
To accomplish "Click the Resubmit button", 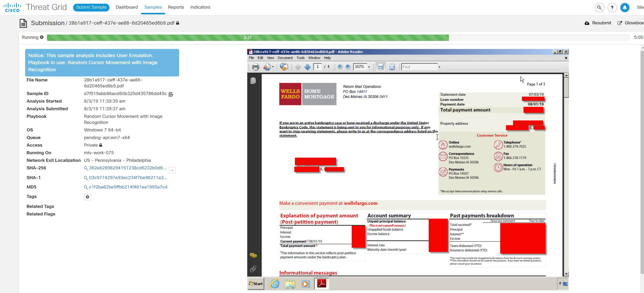I will (x=598, y=23).
